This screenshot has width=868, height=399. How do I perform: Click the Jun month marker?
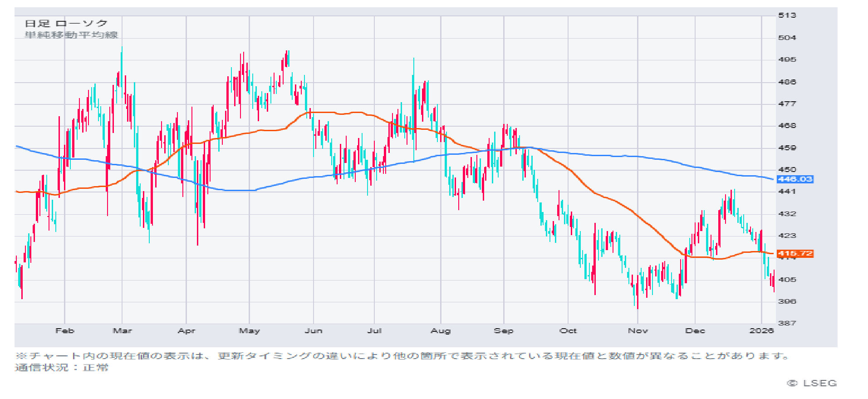314,331
